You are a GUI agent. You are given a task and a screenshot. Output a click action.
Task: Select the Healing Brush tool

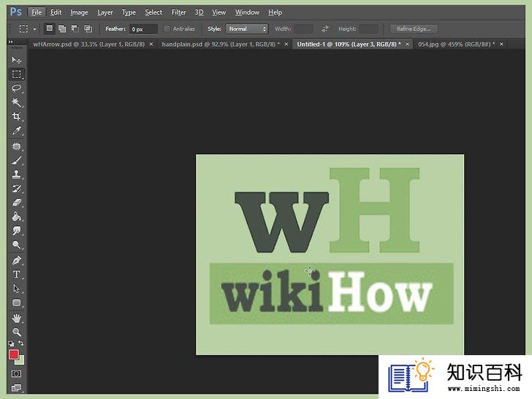pyautogui.click(x=16, y=146)
